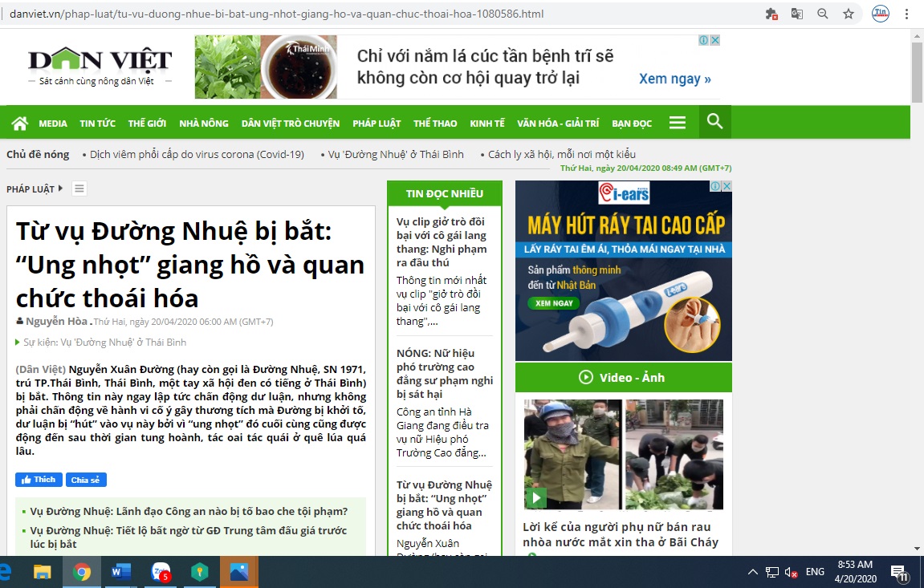The width and height of the screenshot is (924, 588).
Task: Close the i-ears sidebar ad
Action: coord(727,186)
